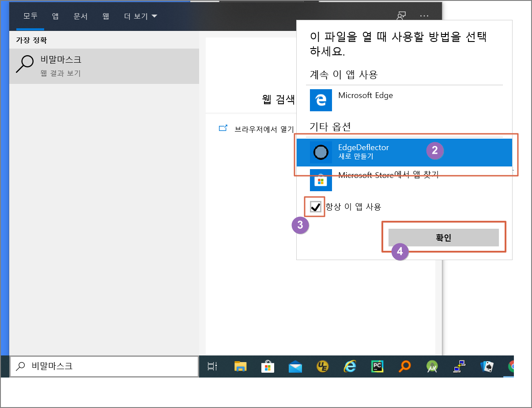The image size is (532, 408).
Task: Open the three-dot options menu in search
Action: tap(424, 16)
